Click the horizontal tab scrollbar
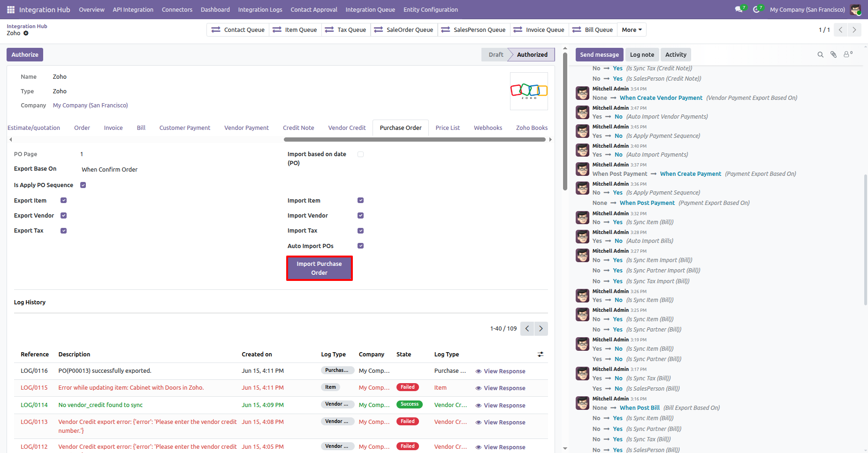The image size is (868, 453). (415, 139)
